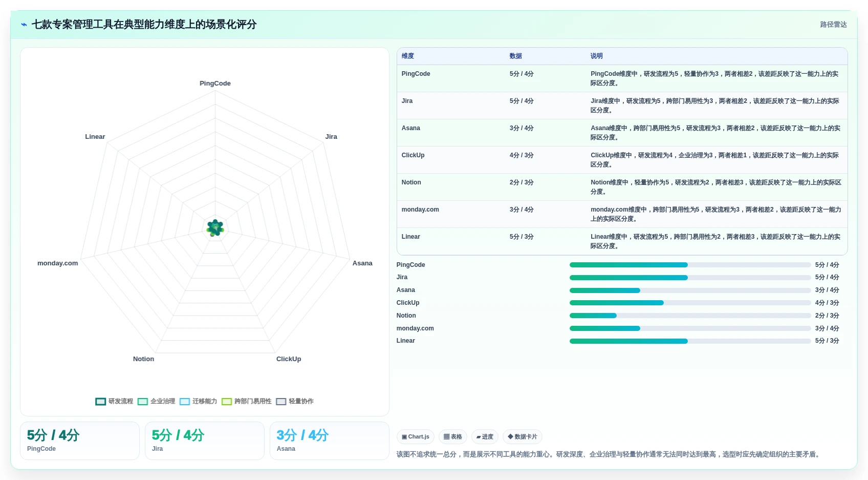
Task: Toggle the 跨部门易用性 legend series
Action: tap(247, 401)
